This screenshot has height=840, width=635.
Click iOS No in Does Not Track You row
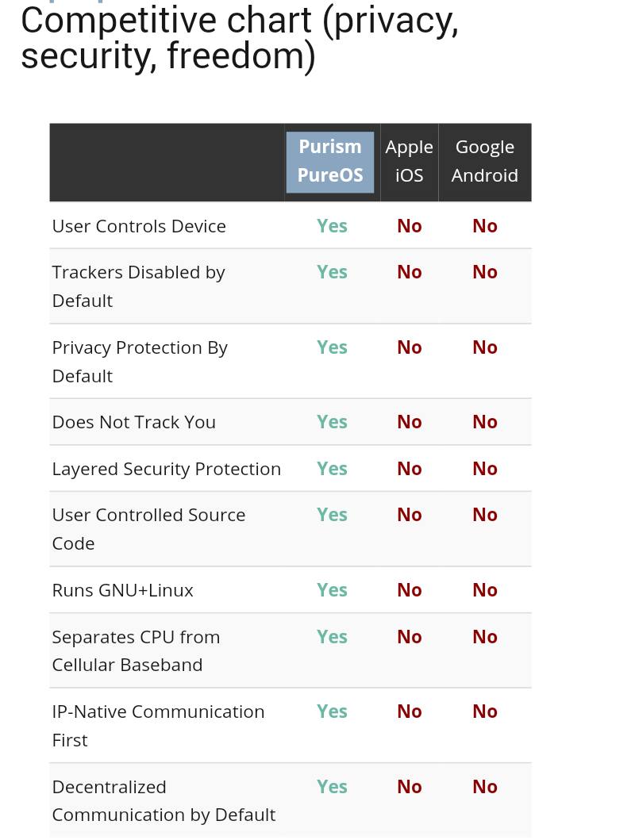410,422
